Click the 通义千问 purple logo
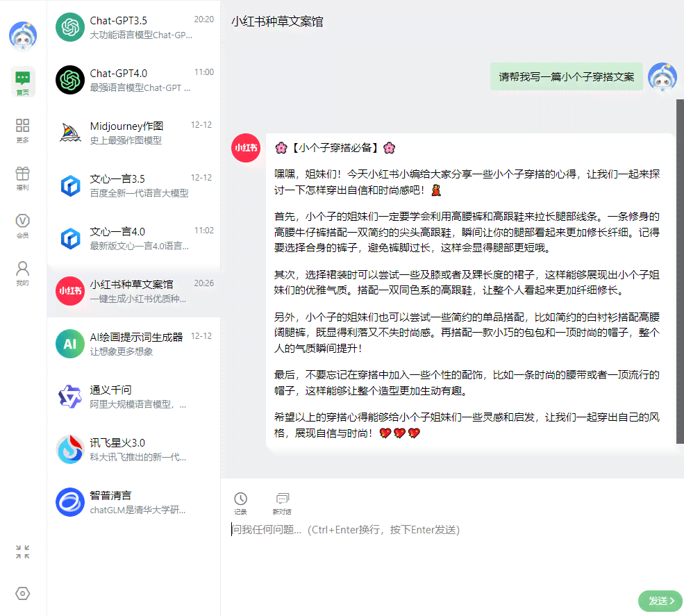The height and width of the screenshot is (616, 684). coord(70,397)
